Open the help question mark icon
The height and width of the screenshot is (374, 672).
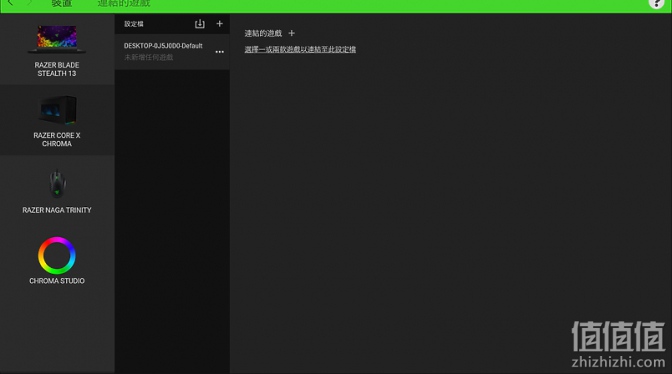[x=656, y=3]
